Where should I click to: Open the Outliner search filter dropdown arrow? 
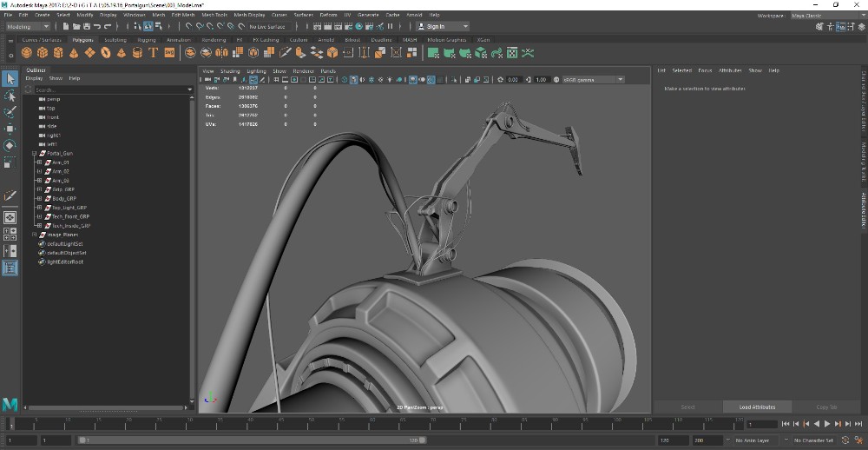(190, 89)
